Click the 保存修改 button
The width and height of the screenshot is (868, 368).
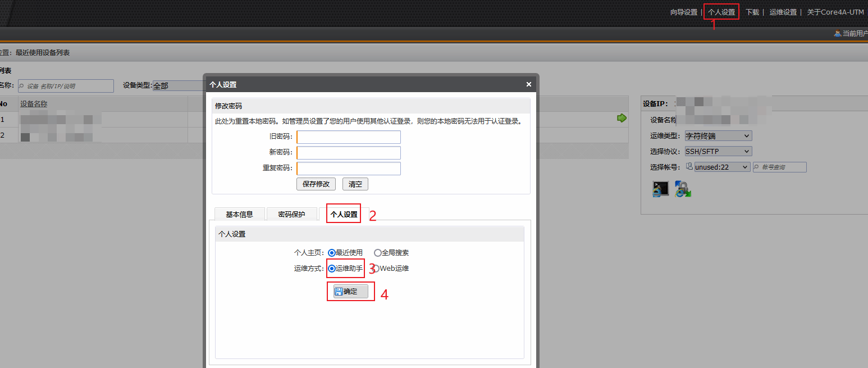pos(316,184)
